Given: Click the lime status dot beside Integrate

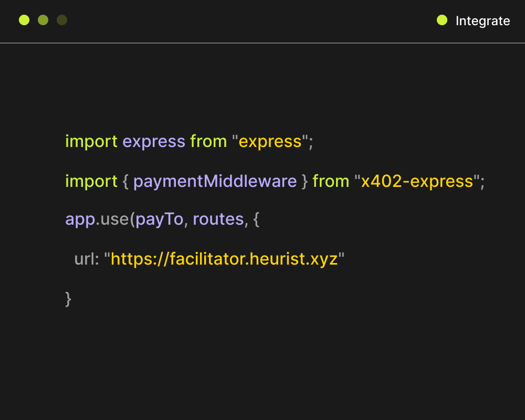Looking at the screenshot, I should [x=442, y=20].
